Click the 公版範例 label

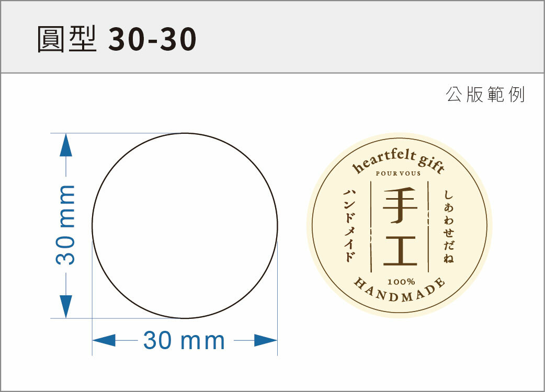pos(485,95)
